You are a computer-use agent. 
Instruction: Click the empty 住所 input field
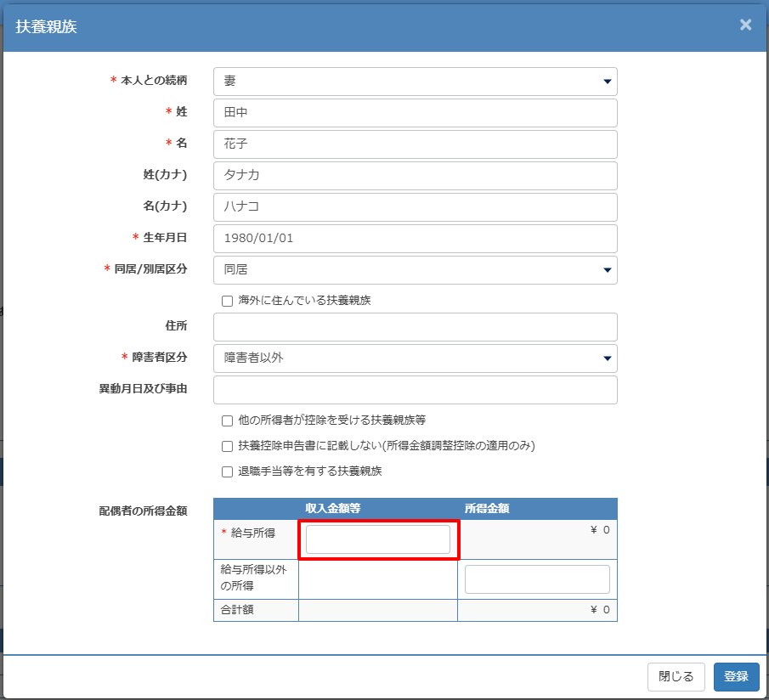(415, 327)
